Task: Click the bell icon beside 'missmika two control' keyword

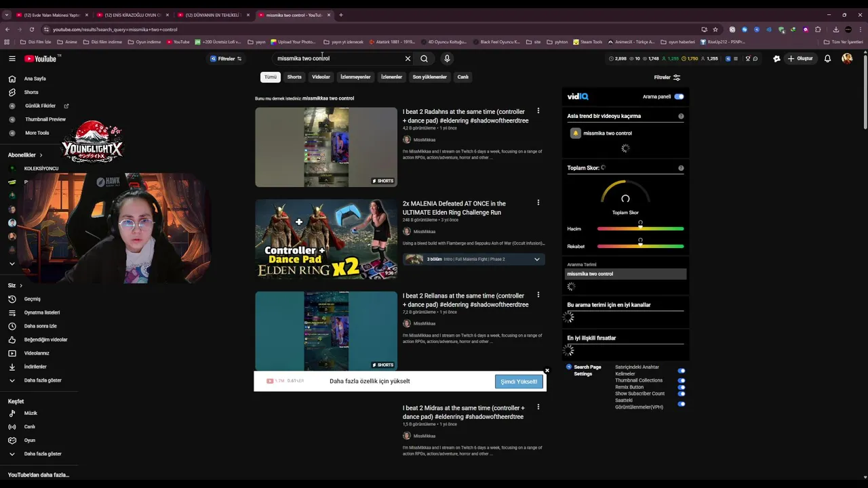Action: pos(575,134)
